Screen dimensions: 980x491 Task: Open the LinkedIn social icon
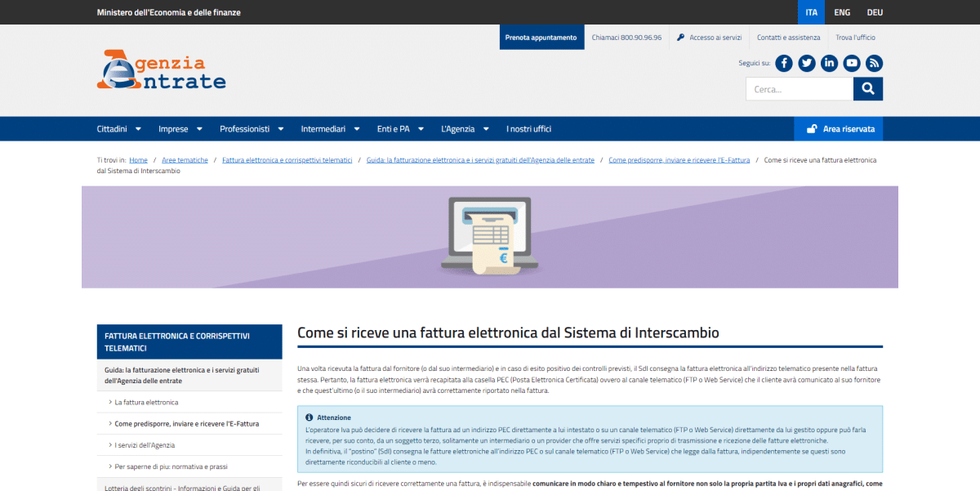(830, 63)
